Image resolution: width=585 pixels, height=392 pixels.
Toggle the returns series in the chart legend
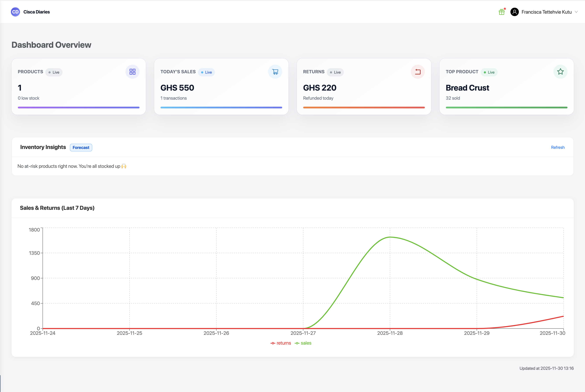coord(284,343)
